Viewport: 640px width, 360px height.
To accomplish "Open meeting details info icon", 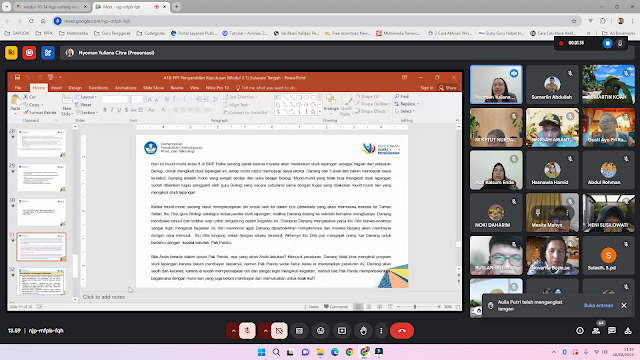I will (x=580, y=331).
